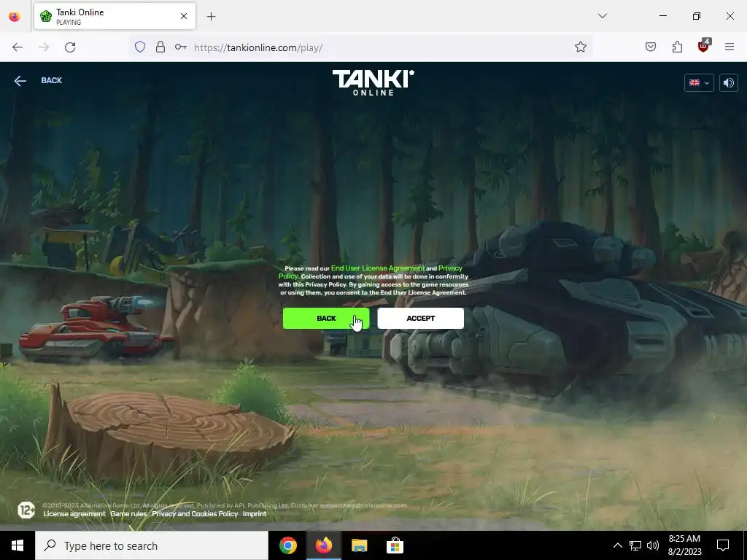Viewport: 747px width, 560px height.
Task: Click the Firefox taskbar icon
Action: coord(323,545)
